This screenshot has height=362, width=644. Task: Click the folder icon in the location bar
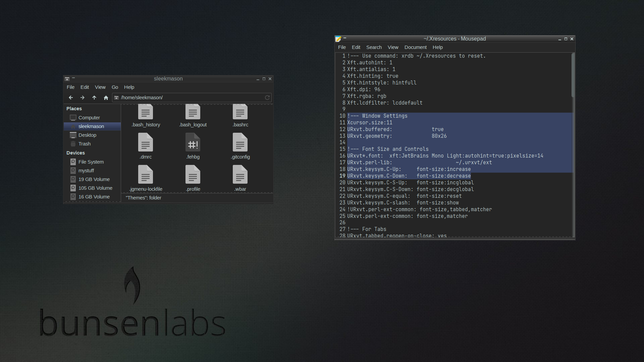(x=116, y=98)
